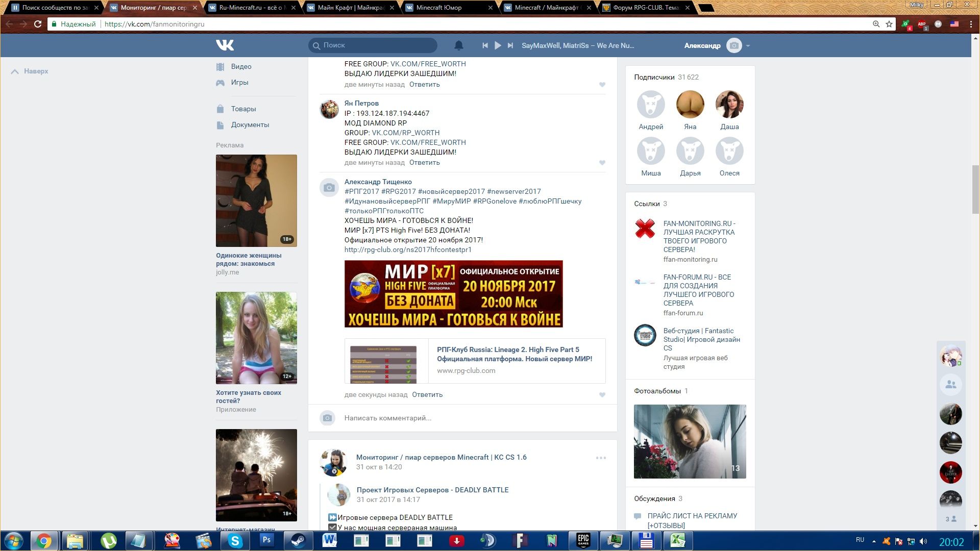Image resolution: width=980 pixels, height=551 pixels.
Task: Open Skype from the taskbar
Action: [x=235, y=541]
